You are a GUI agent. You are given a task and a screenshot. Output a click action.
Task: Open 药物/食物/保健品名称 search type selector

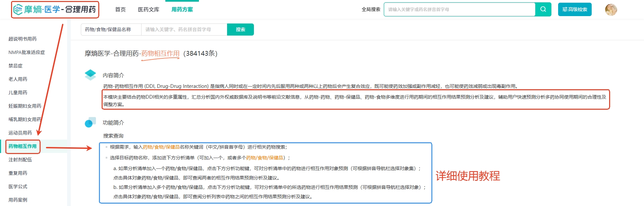[x=111, y=30]
